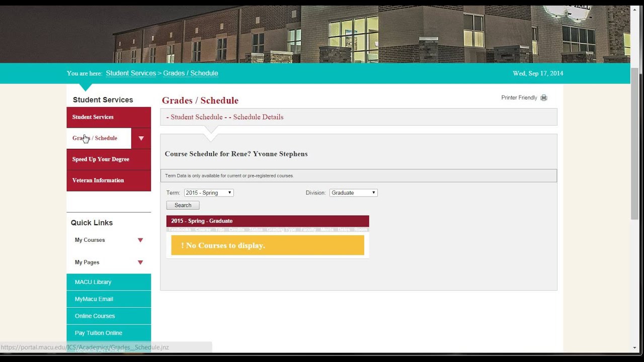This screenshot has width=644, height=362.
Task: Click the Quick Links heading
Action: 92,223
